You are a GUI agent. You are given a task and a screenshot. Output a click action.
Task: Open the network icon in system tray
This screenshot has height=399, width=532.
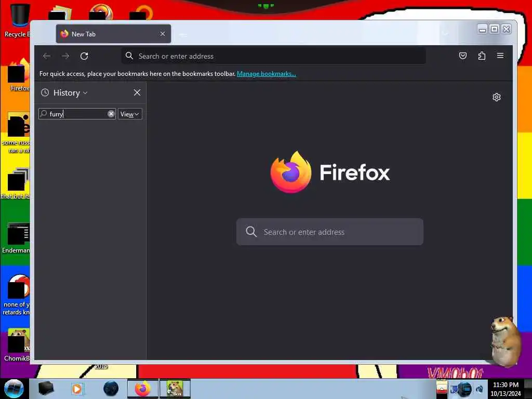[x=455, y=389]
